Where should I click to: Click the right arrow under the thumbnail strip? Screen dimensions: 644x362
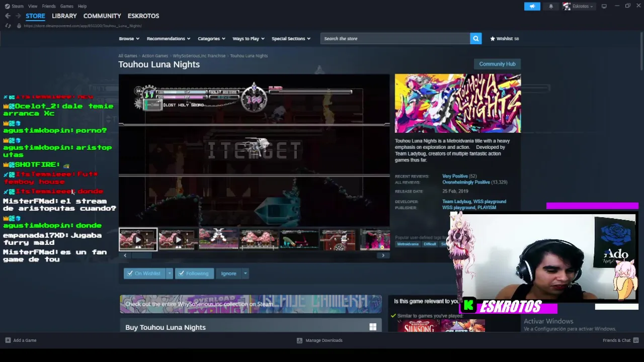click(383, 255)
